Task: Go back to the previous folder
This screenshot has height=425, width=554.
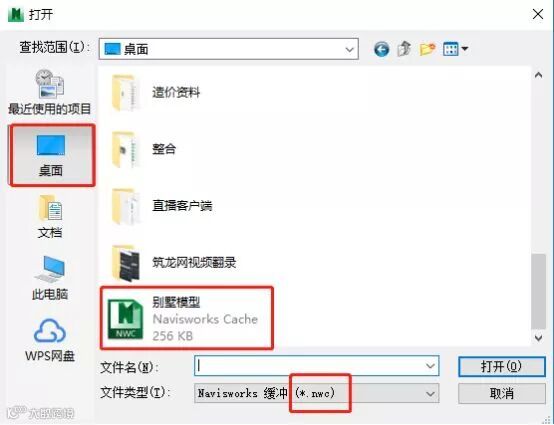Action: point(382,49)
